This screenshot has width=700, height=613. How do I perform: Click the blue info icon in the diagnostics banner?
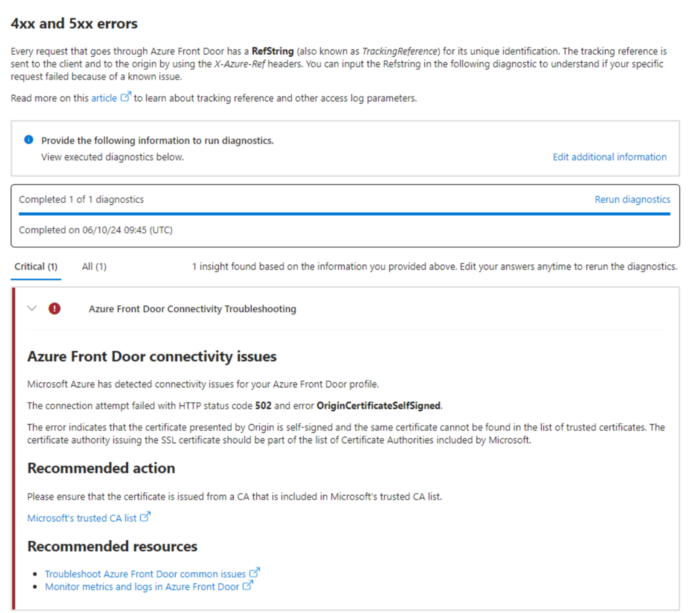pyautogui.click(x=28, y=140)
